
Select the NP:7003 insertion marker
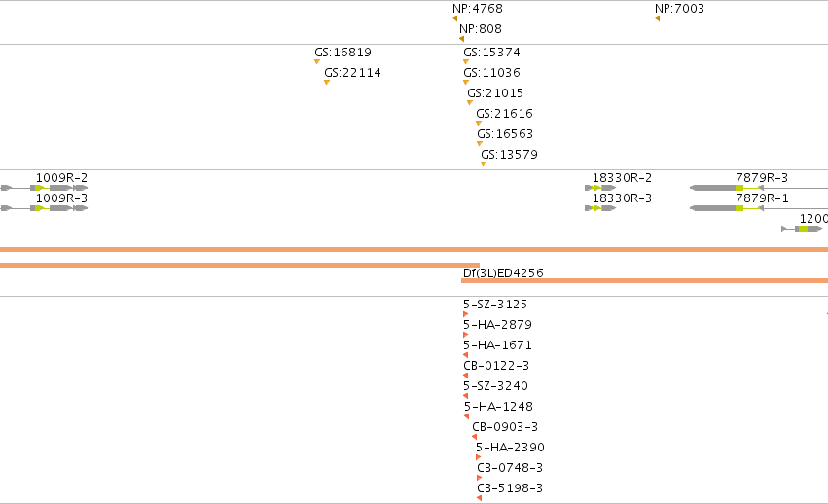click(657, 18)
